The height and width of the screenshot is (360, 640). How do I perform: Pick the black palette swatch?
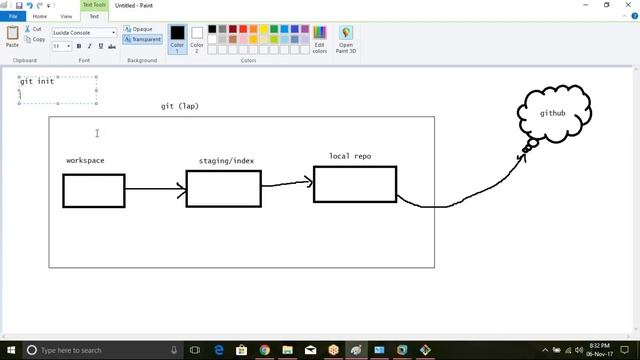(x=212, y=29)
